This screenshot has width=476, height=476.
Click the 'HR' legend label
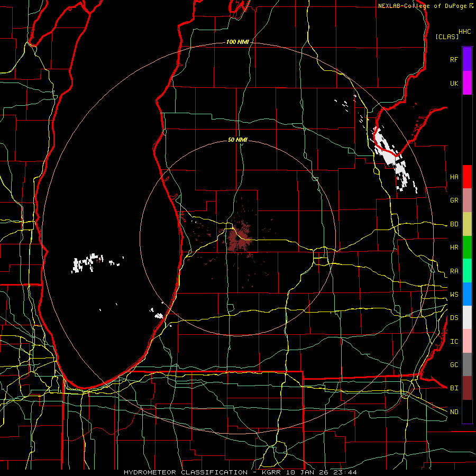(x=454, y=248)
